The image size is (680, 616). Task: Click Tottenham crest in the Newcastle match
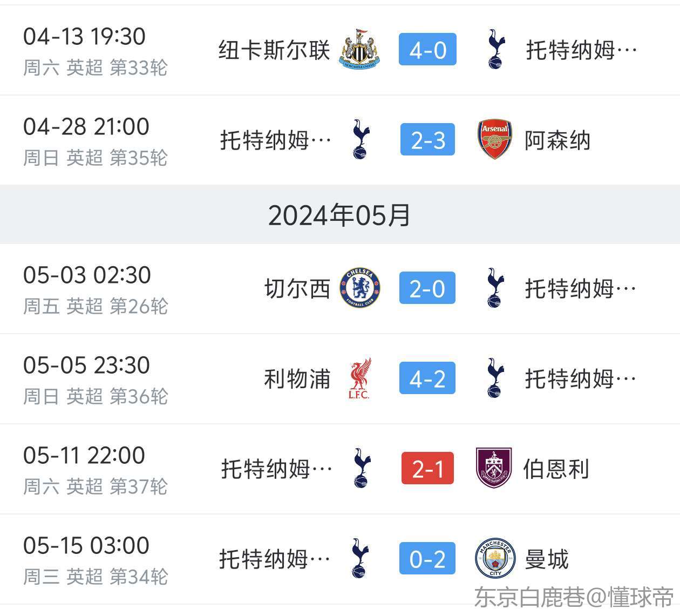(495, 50)
